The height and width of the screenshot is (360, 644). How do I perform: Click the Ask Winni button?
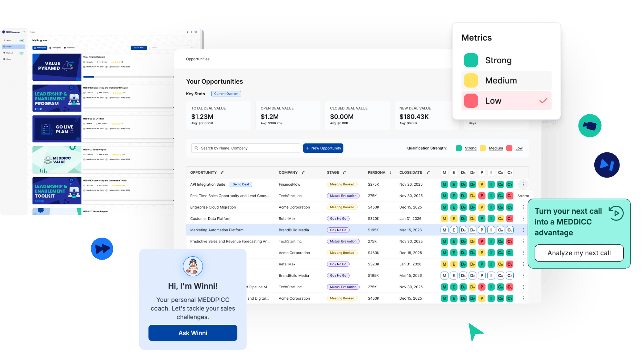click(x=193, y=333)
